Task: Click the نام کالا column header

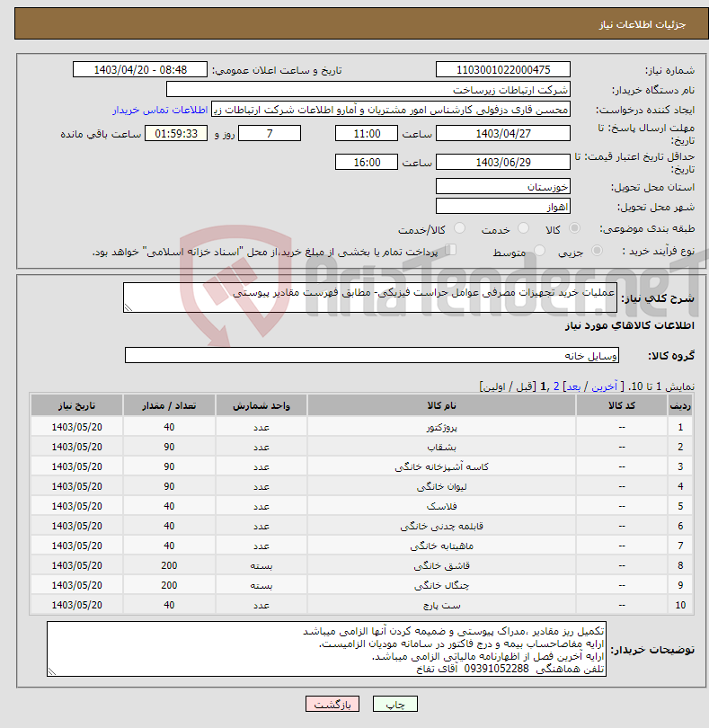Action: 441,405
